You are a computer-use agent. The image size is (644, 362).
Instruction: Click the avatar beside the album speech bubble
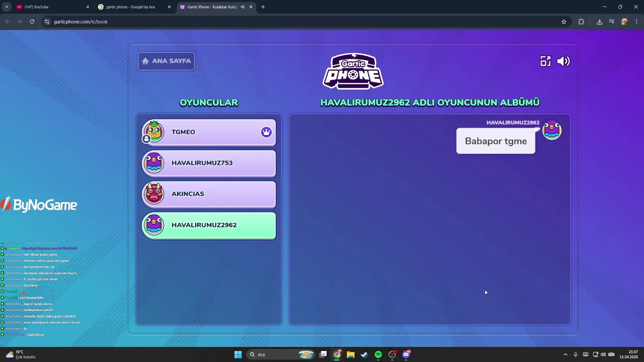click(x=552, y=130)
